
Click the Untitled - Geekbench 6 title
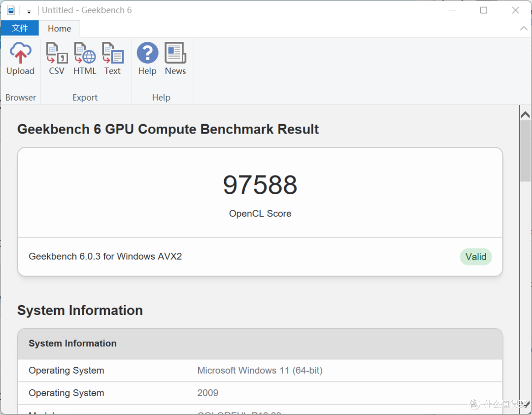coord(87,10)
